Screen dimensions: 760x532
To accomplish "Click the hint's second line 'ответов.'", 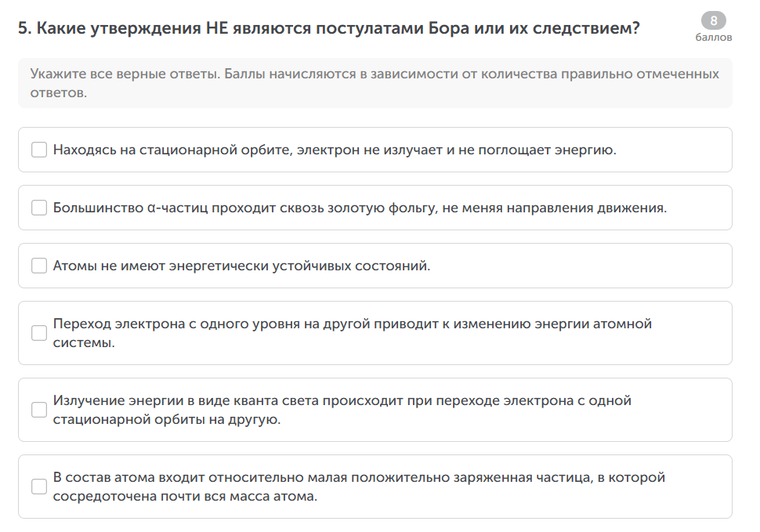I will (58, 92).
